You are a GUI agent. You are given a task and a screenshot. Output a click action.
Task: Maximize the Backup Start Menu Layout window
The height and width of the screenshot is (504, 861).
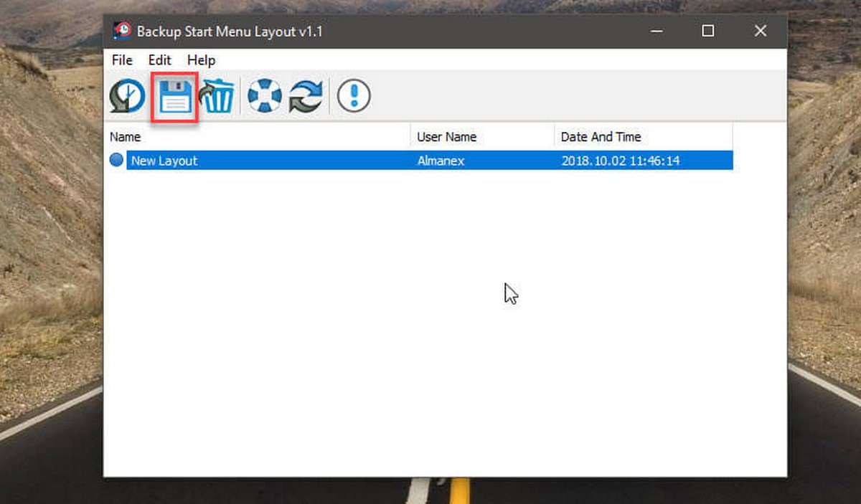[708, 31]
